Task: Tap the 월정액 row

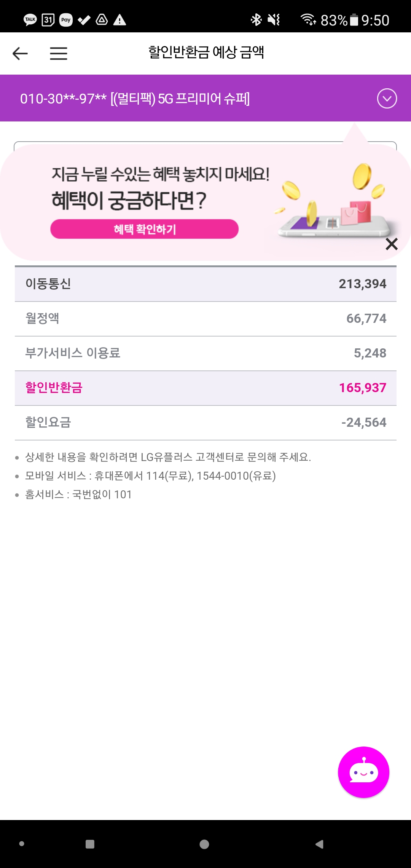Action: pyautogui.click(x=205, y=319)
